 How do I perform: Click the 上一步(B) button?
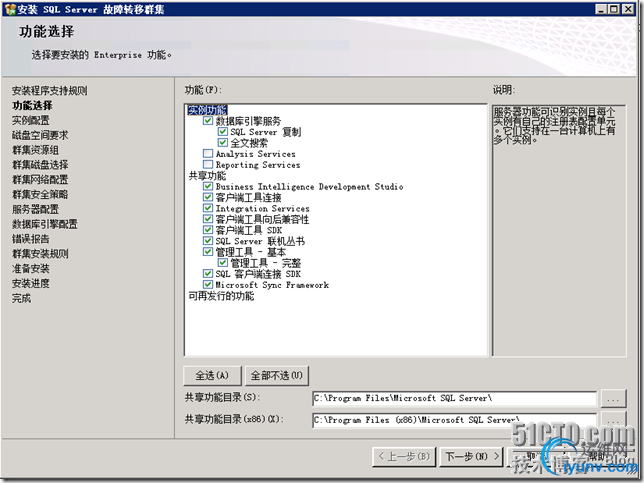coord(404,457)
